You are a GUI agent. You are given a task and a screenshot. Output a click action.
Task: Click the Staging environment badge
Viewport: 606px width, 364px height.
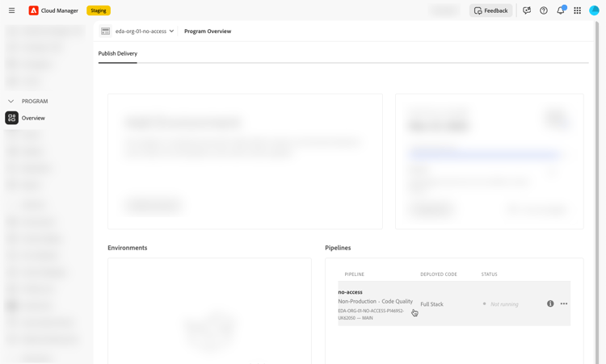pos(99,10)
